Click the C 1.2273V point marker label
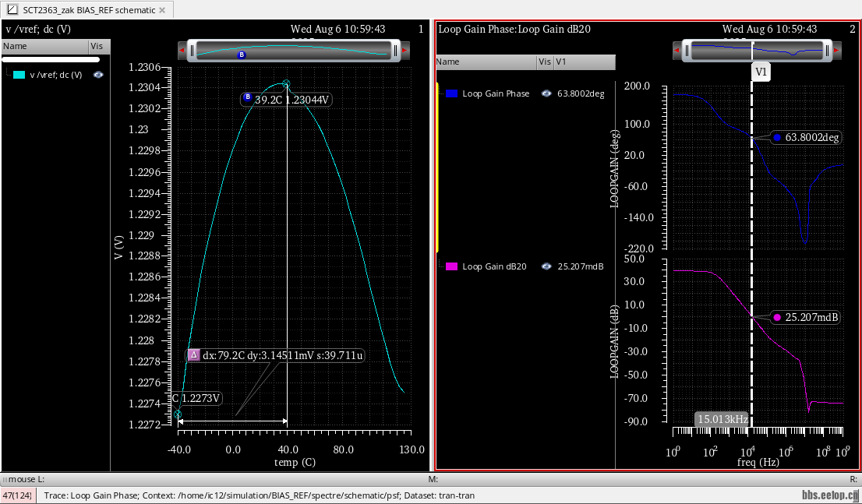The width and height of the screenshot is (862, 504). tap(196, 399)
